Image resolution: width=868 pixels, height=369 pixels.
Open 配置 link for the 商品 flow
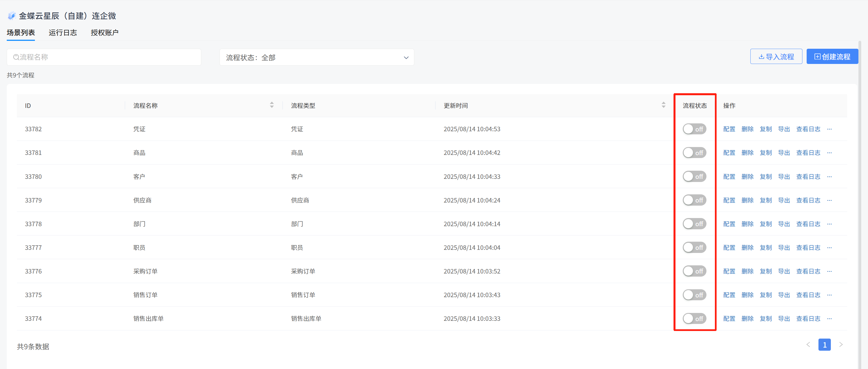729,153
